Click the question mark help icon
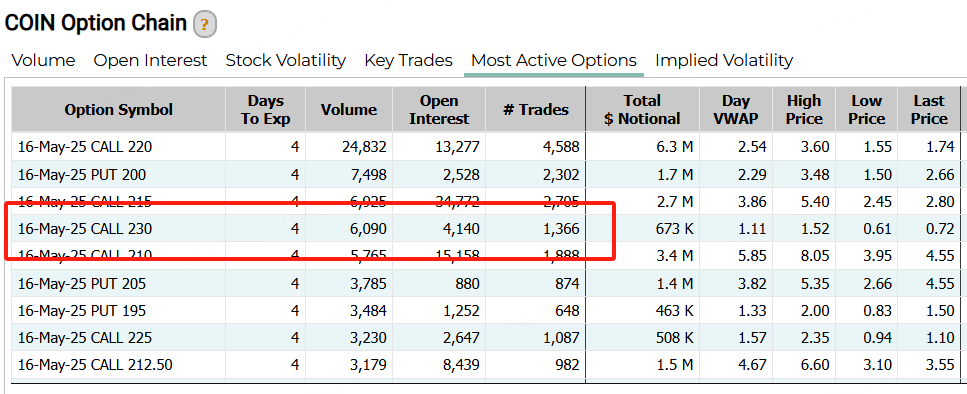This screenshot has height=394, width=967. [205, 25]
